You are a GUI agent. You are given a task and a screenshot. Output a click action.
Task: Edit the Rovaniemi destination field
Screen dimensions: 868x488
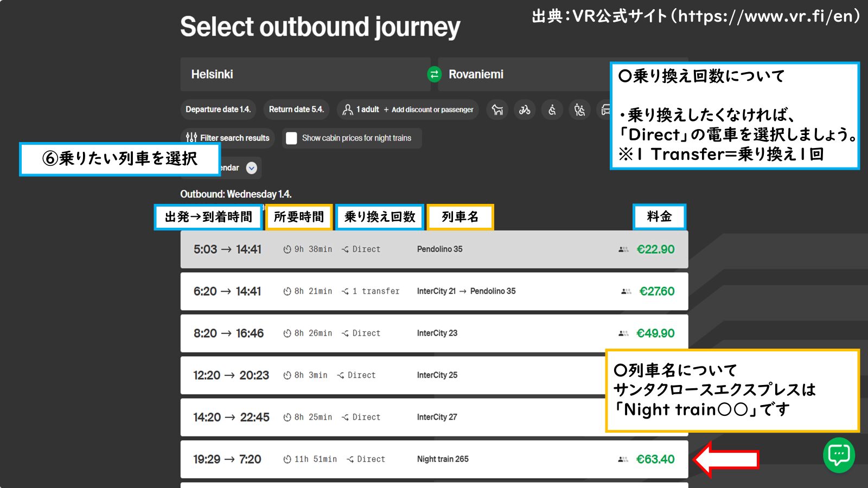click(x=521, y=74)
